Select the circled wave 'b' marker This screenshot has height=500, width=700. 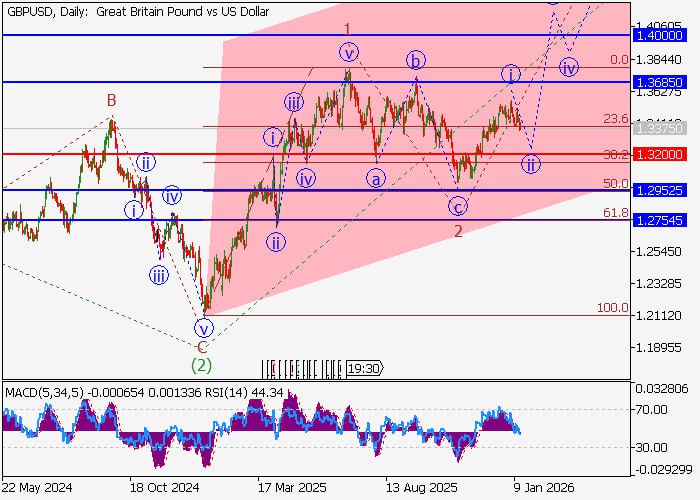tap(415, 60)
